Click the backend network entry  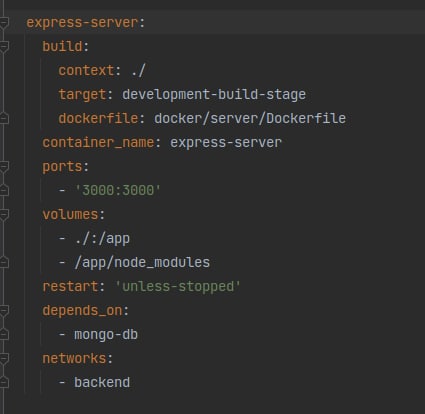click(x=102, y=382)
